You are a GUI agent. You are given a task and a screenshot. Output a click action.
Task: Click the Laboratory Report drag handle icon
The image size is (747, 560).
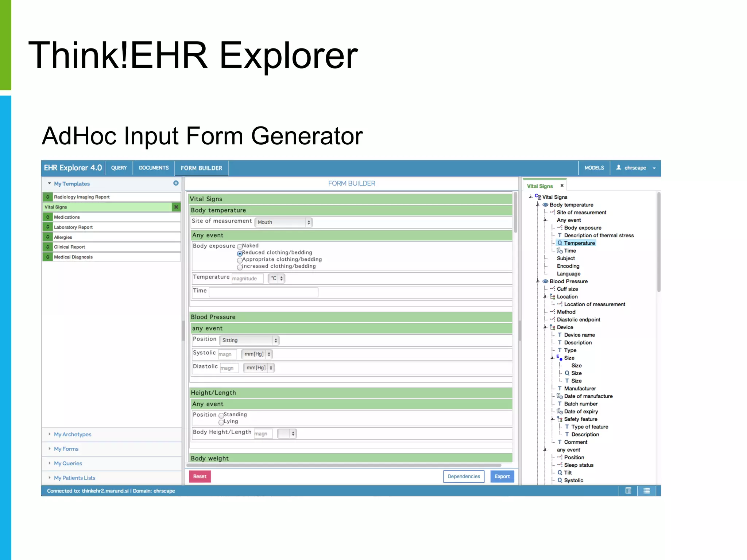coord(47,227)
